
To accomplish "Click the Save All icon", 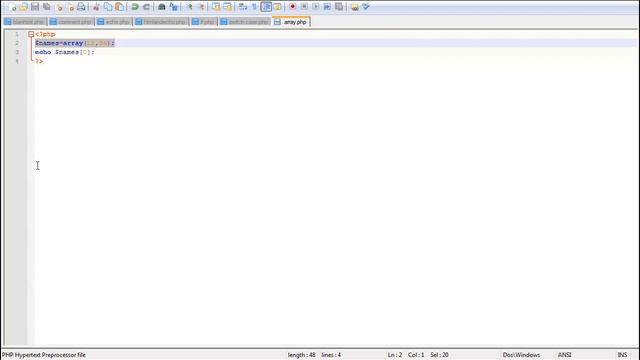I will click(x=47, y=7).
